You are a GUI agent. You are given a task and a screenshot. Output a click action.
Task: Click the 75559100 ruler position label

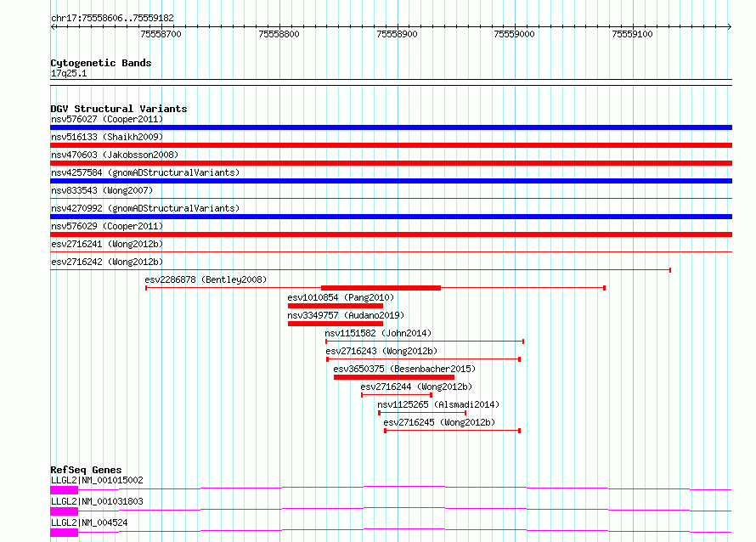[632, 34]
